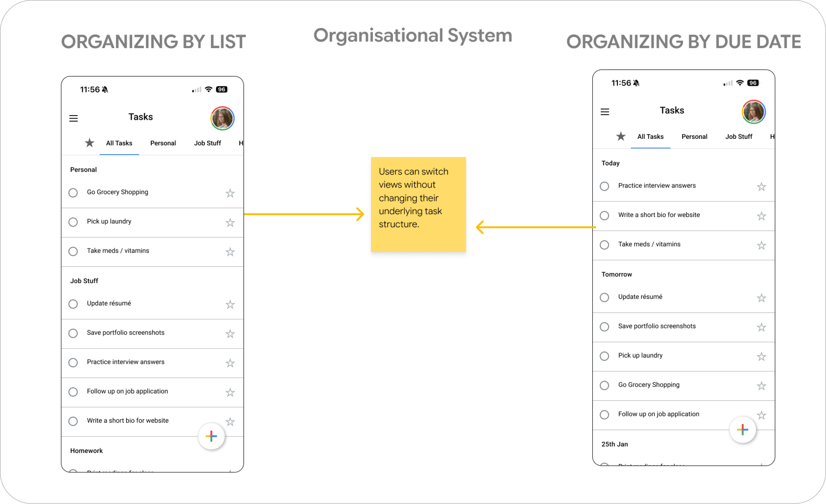Complete Practice interview answers in right phone
This screenshot has width=826, height=504.
tap(604, 186)
